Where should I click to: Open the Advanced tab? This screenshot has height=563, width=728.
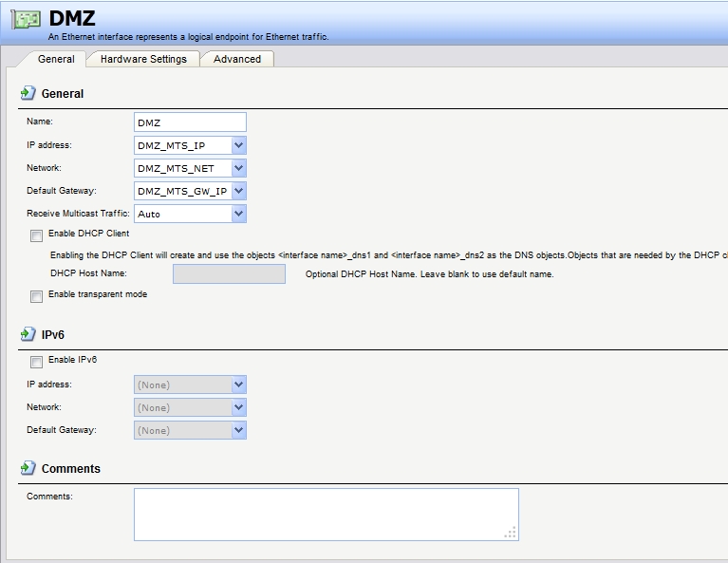coord(237,59)
